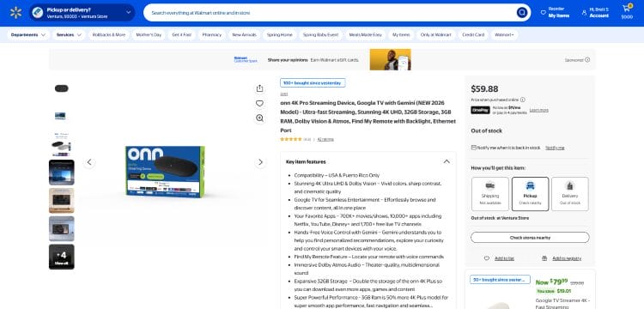Viewport: 644px width, 309px height.
Task: Open the account person icon
Action: pyautogui.click(x=584, y=13)
